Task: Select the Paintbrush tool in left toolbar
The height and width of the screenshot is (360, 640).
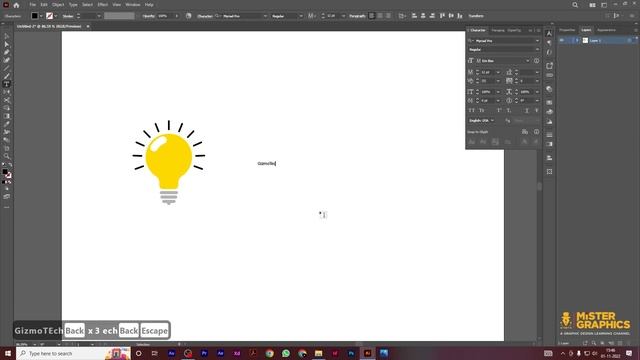Action: point(7,76)
